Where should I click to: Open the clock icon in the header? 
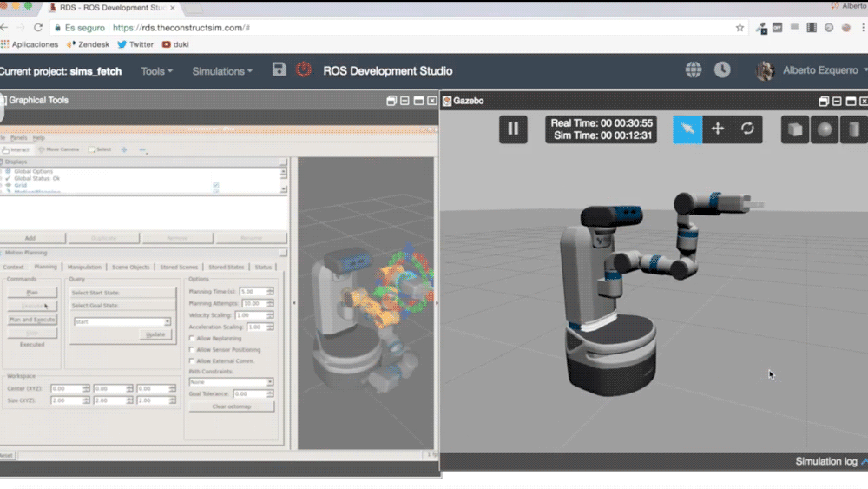tap(722, 69)
